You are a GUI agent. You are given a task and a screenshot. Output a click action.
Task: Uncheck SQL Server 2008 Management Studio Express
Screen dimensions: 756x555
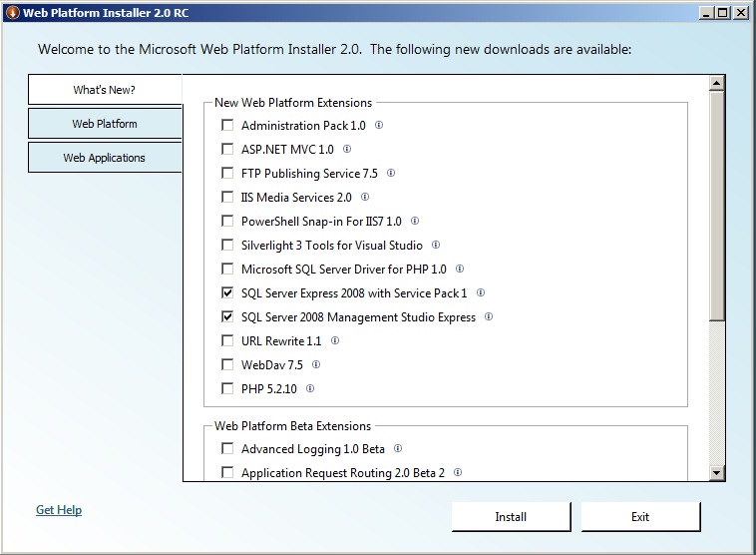[227, 316]
